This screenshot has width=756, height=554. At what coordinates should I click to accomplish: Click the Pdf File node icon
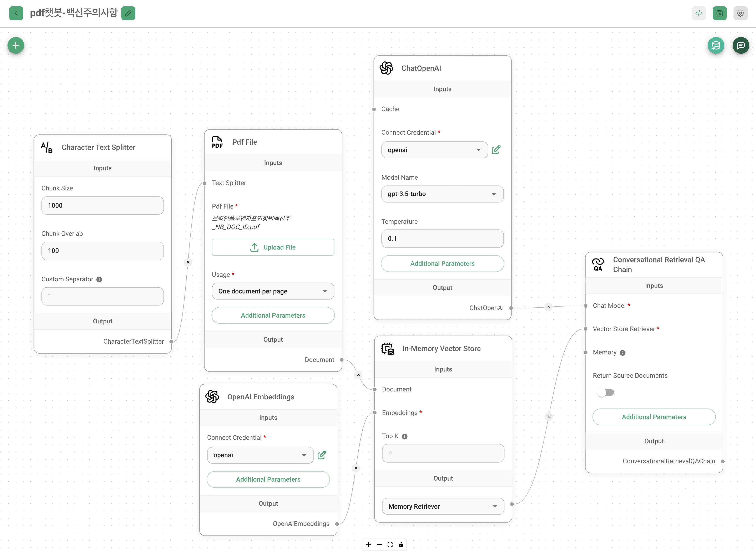pyautogui.click(x=217, y=142)
